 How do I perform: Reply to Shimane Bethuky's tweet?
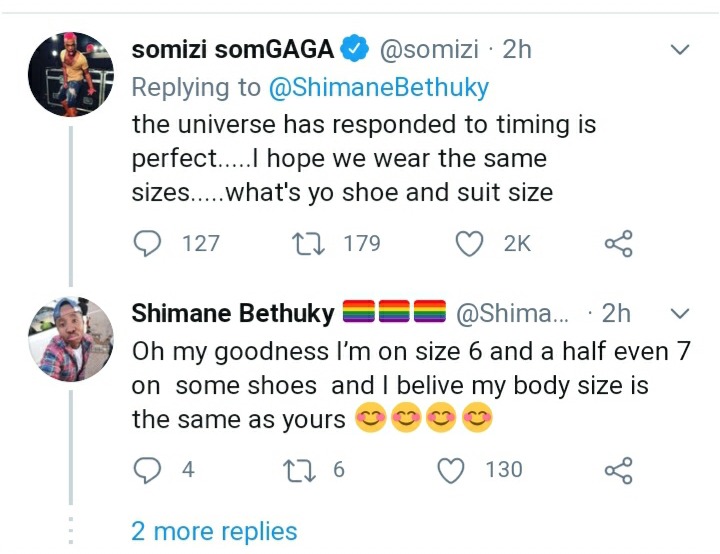tap(147, 468)
